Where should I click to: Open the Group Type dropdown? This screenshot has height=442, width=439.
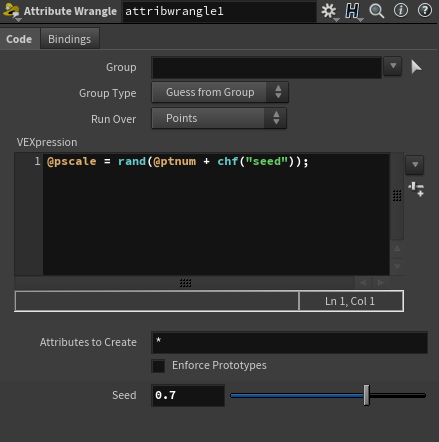click(220, 92)
